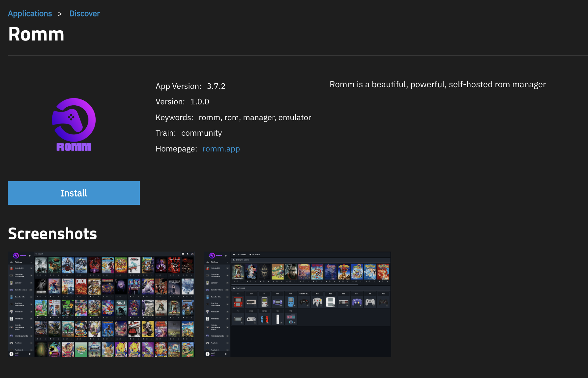Click SNES controller tile in platforms grid
The image size is (588, 378).
coord(251,319)
